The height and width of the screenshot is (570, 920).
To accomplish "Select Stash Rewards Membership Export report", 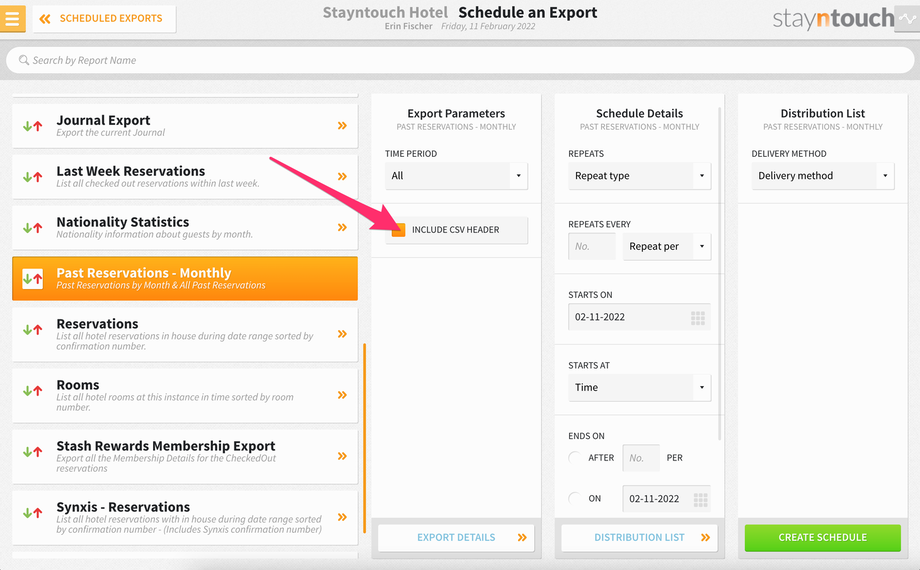I will tap(185, 456).
